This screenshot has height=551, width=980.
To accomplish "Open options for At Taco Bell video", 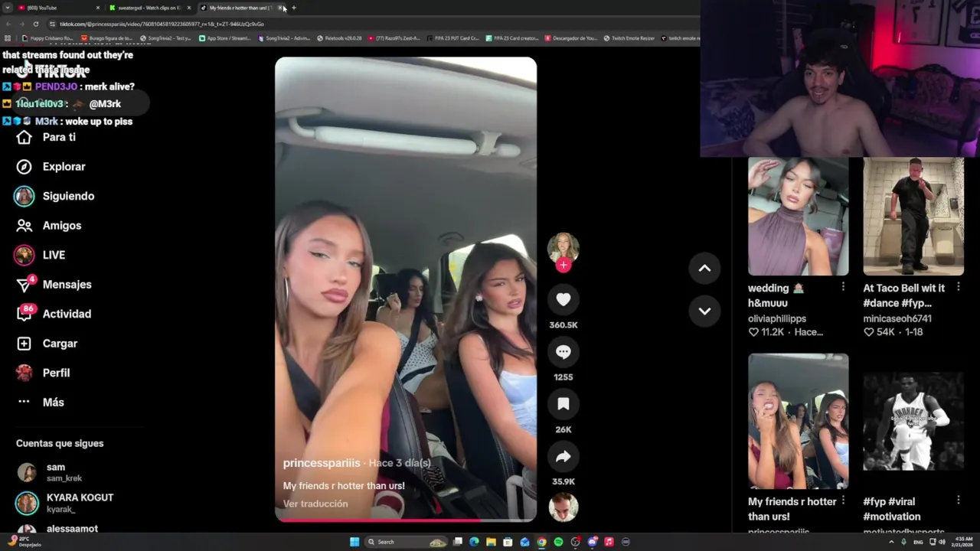I will point(958,287).
